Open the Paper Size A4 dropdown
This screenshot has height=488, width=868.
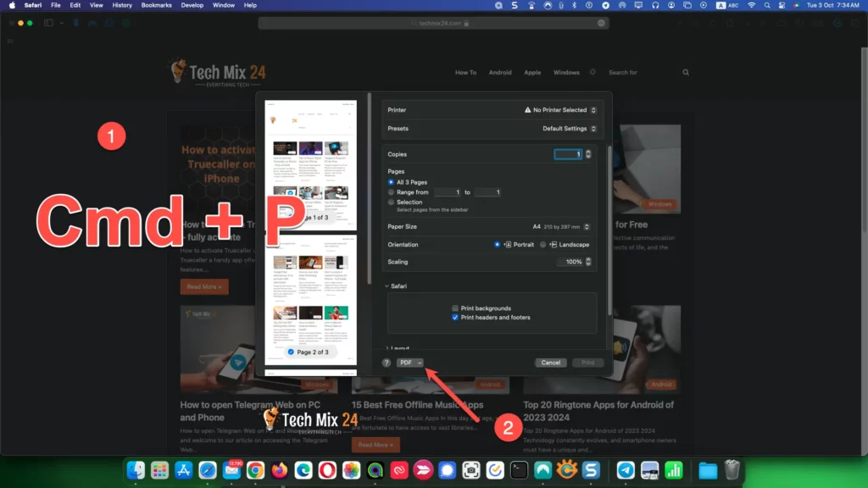point(561,227)
